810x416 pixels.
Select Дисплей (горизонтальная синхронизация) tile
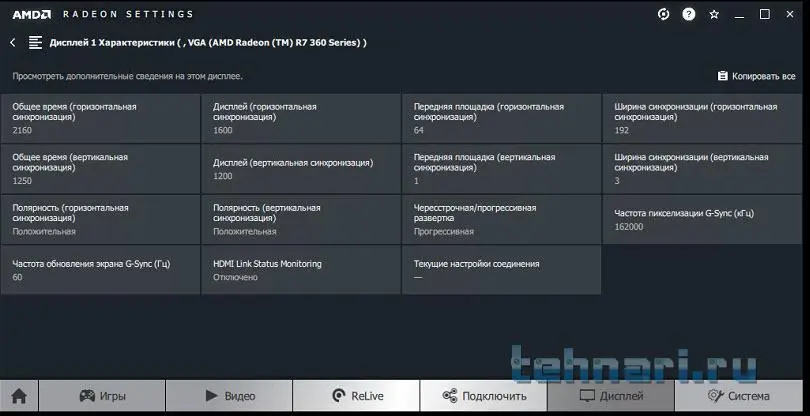[301, 118]
